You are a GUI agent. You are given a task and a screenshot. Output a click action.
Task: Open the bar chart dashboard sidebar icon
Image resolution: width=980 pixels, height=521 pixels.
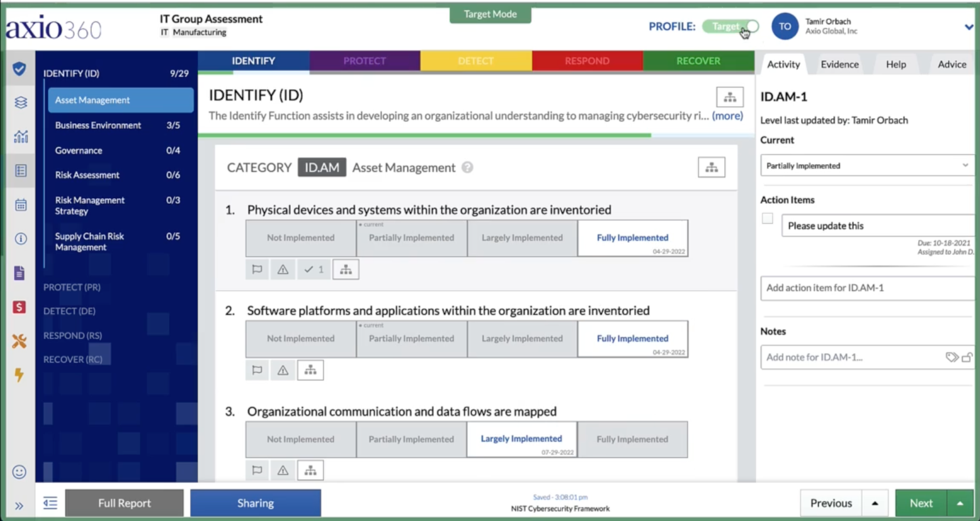tap(20, 137)
